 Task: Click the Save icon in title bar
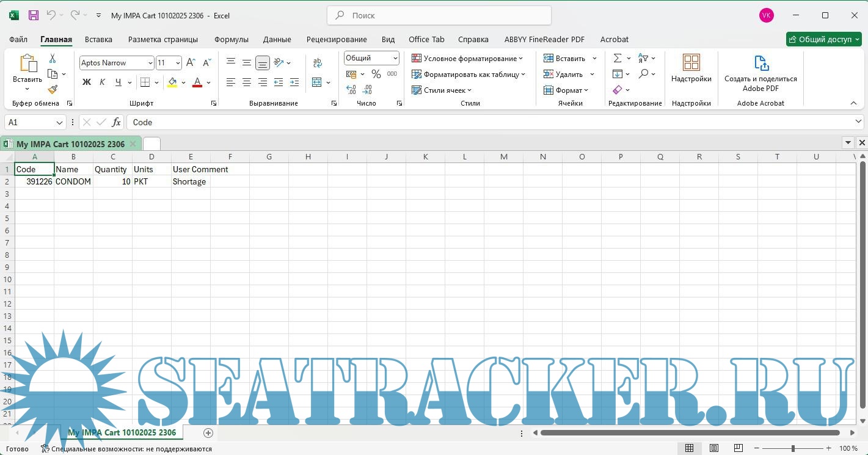click(x=34, y=15)
